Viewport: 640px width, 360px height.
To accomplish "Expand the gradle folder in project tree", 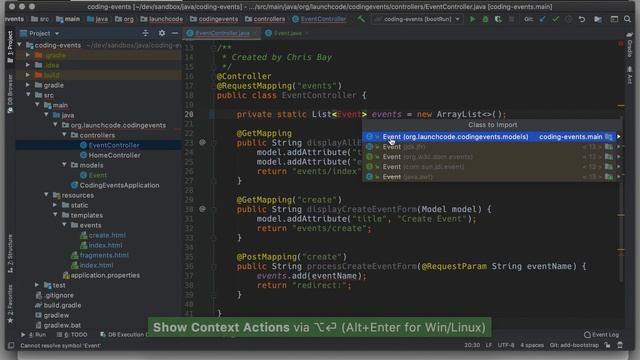I will [x=28, y=85].
